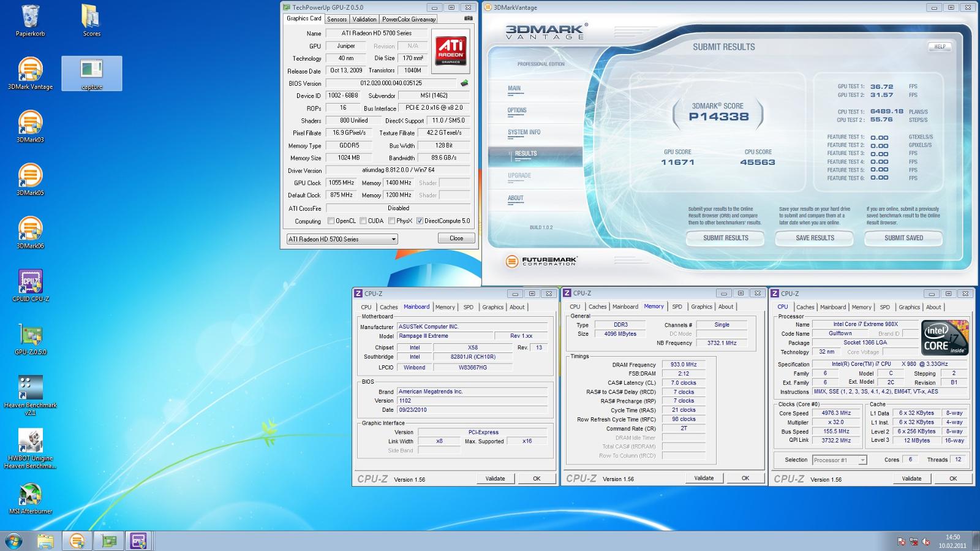Open the GPU-Z.0.5.0 desktop icon
Screen dimensions: 980x551
coord(30,338)
